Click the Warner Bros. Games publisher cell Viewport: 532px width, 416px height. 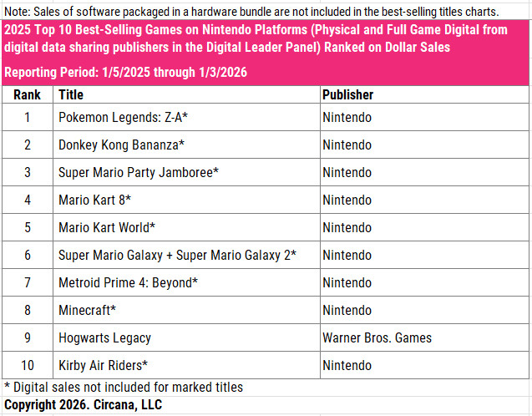[377, 338]
